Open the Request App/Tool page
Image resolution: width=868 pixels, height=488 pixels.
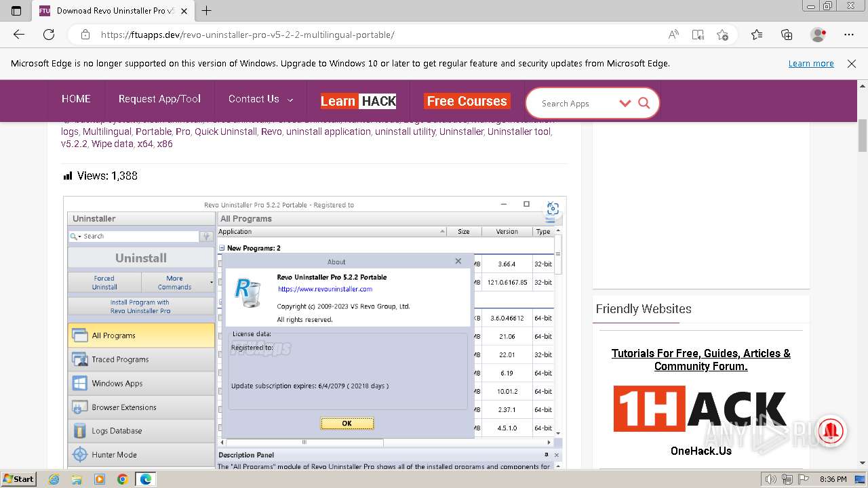point(159,99)
